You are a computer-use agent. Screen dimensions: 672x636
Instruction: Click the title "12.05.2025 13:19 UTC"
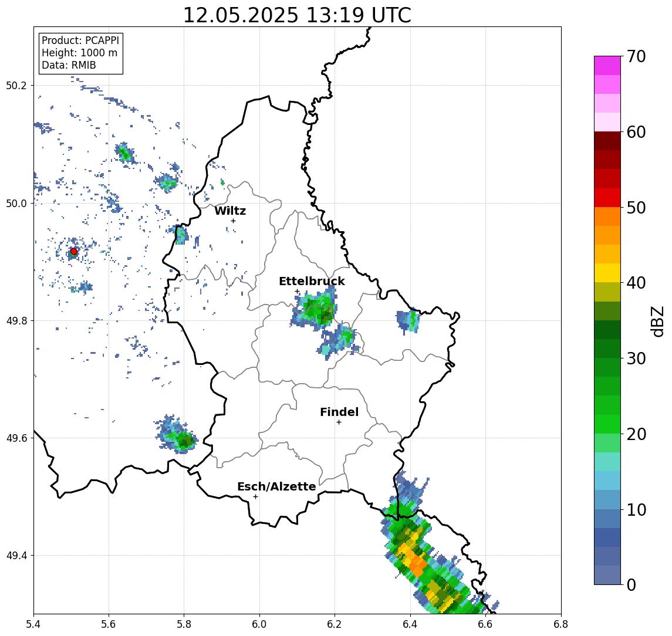[x=297, y=15]
